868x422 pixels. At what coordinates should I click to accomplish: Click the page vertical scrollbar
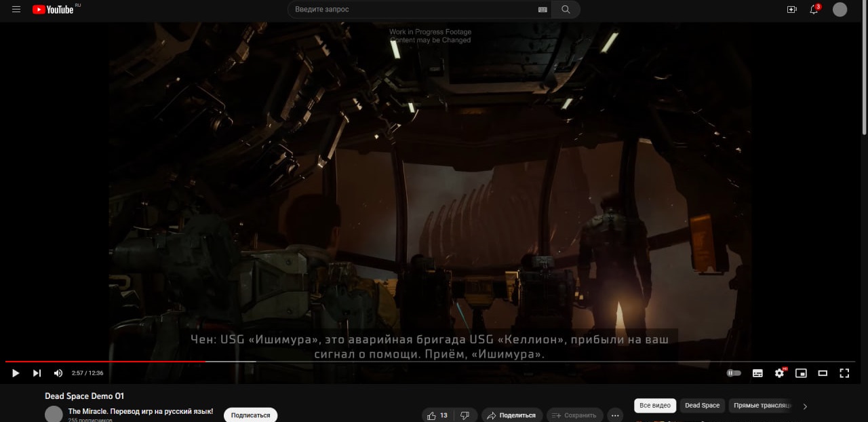point(864,68)
